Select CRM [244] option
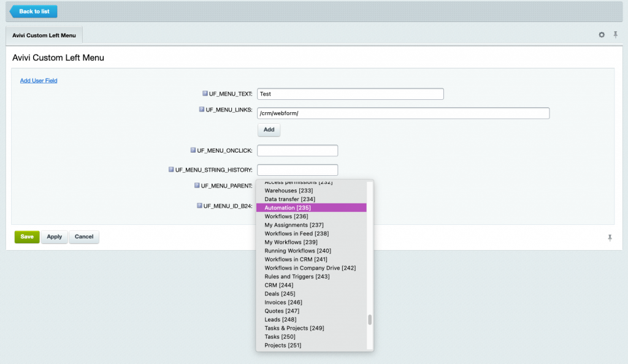This screenshot has height=364, width=628. 312,285
